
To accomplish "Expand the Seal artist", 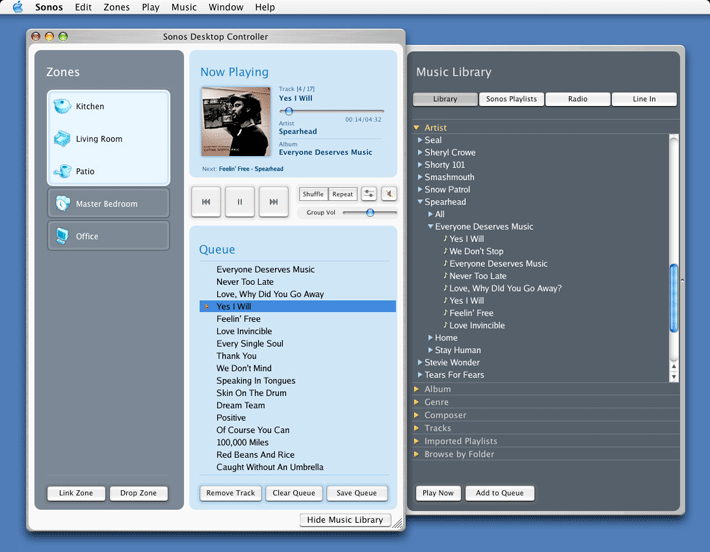I will click(x=420, y=140).
